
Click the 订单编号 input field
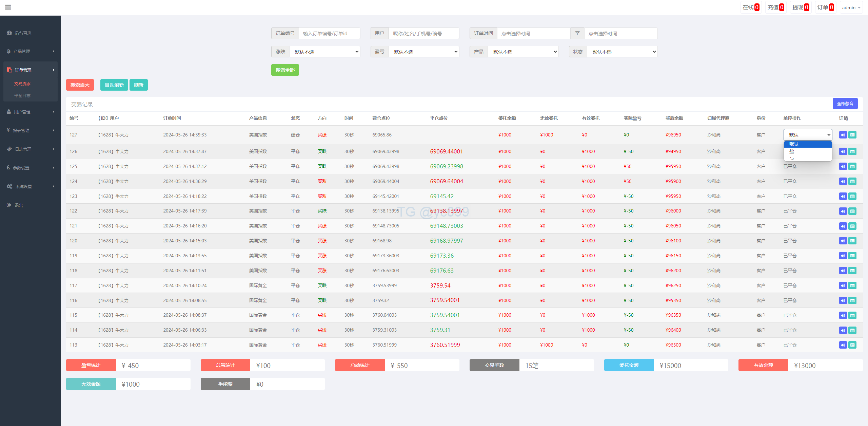(x=329, y=33)
